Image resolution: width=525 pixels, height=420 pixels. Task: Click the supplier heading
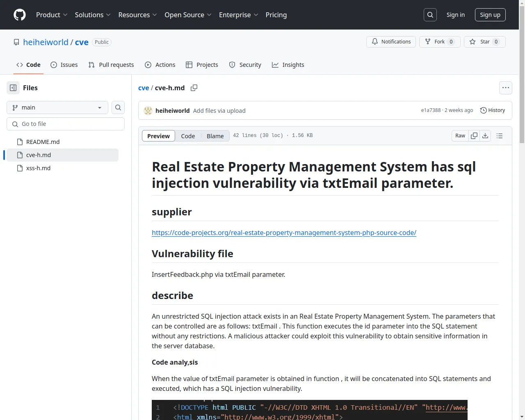172,212
